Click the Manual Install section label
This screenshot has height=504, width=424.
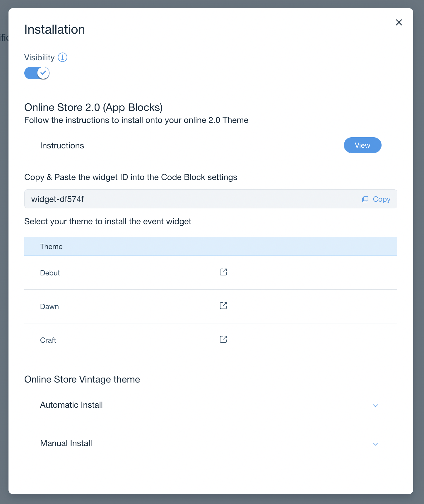[66, 443]
